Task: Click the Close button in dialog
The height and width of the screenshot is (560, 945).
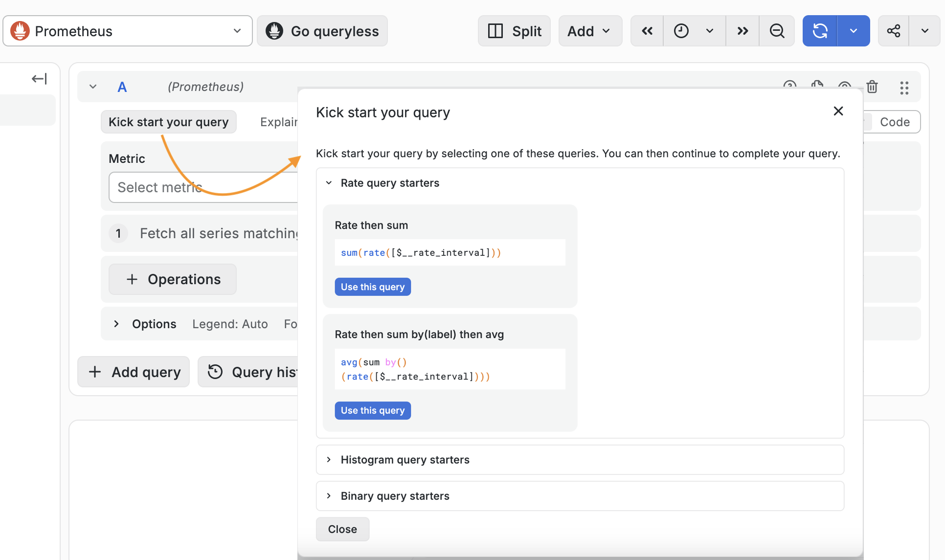Action: pyautogui.click(x=342, y=529)
